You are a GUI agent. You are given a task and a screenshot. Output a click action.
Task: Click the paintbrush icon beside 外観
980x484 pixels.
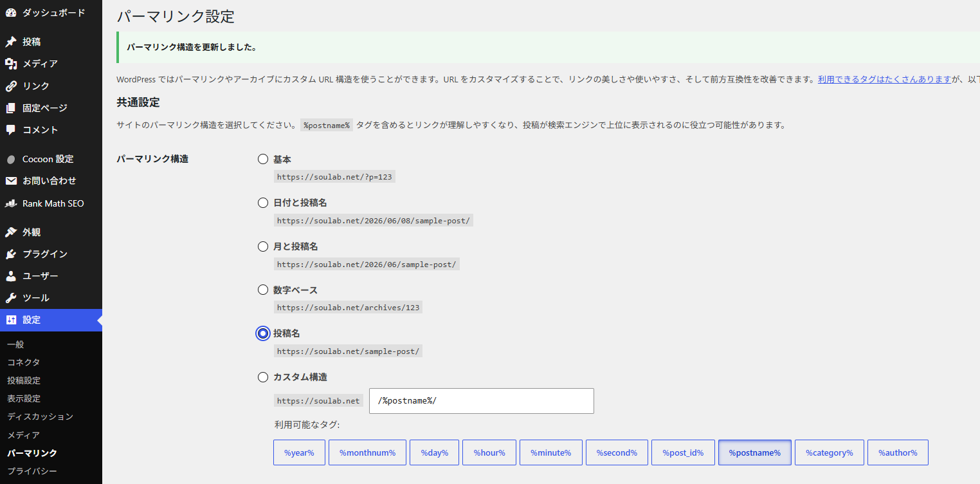tap(11, 232)
